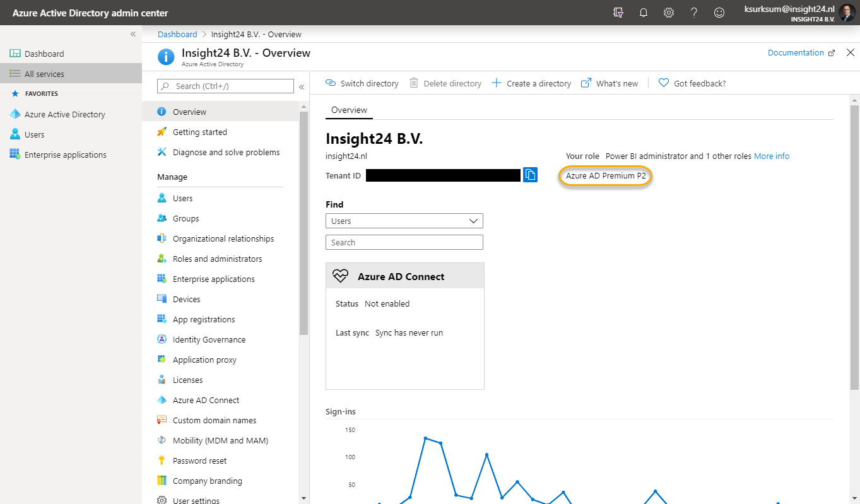The height and width of the screenshot is (504, 860).
Task: Click the All services list icon
Action: click(15, 74)
